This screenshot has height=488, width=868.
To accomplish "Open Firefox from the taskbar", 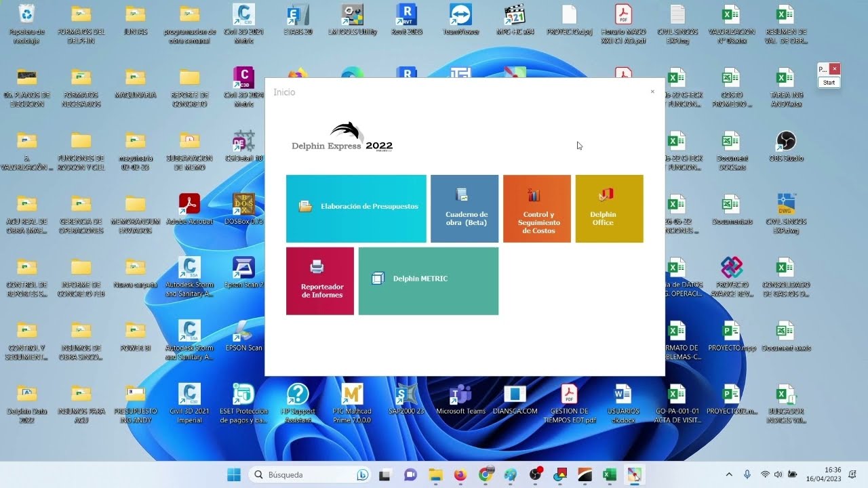I will [x=460, y=474].
